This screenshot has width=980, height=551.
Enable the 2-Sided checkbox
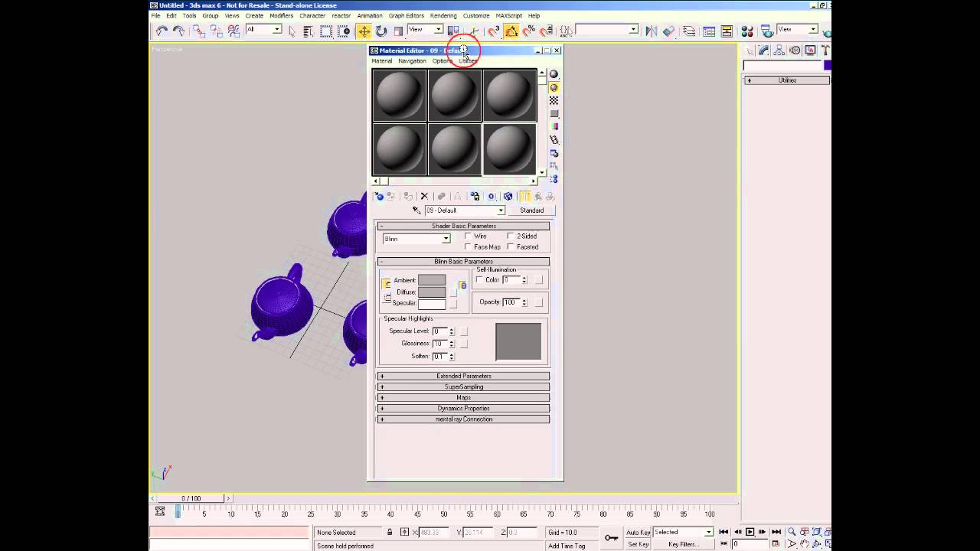click(511, 236)
